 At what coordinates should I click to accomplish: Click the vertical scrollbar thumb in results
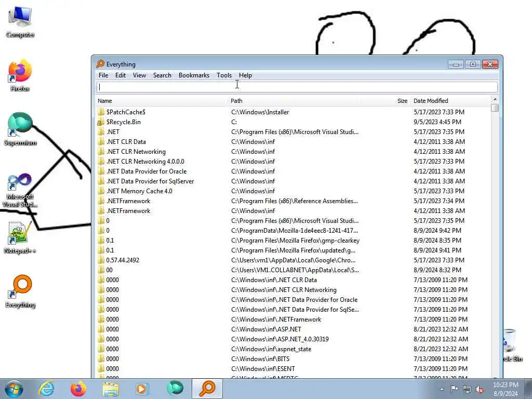click(495, 108)
